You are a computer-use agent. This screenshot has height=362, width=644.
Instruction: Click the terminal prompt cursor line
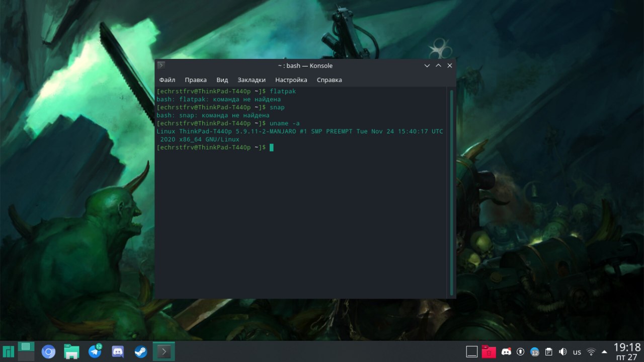tap(215, 148)
